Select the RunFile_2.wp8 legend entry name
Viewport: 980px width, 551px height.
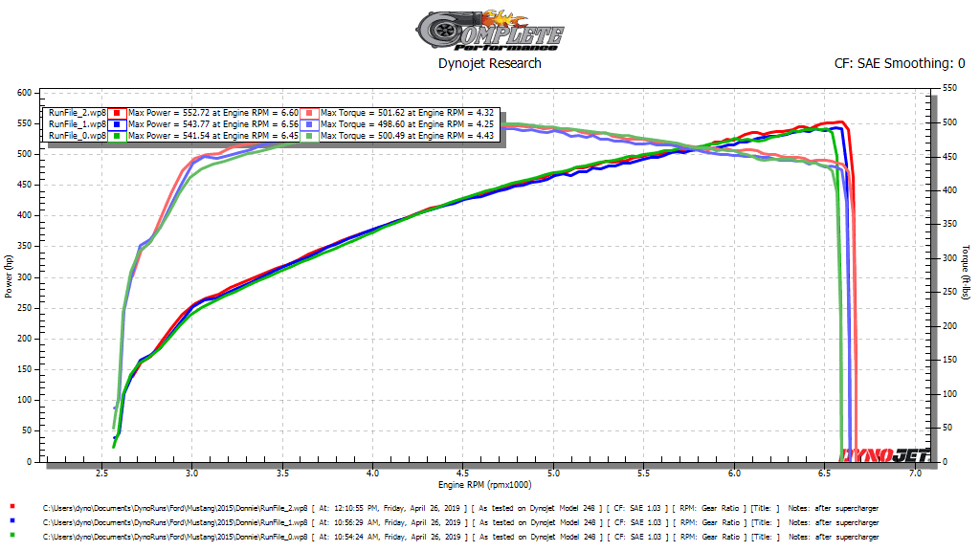tap(77, 113)
